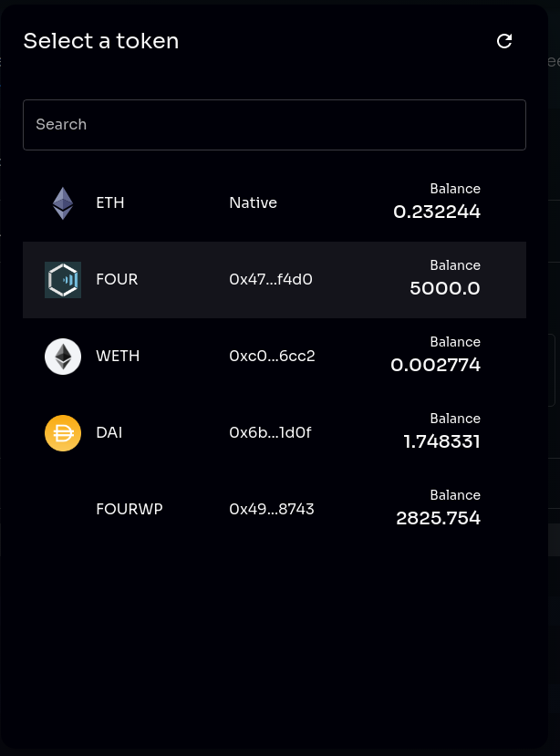
Task: Click DAI contract address 0x6b...1d0f
Action: pyautogui.click(x=270, y=433)
